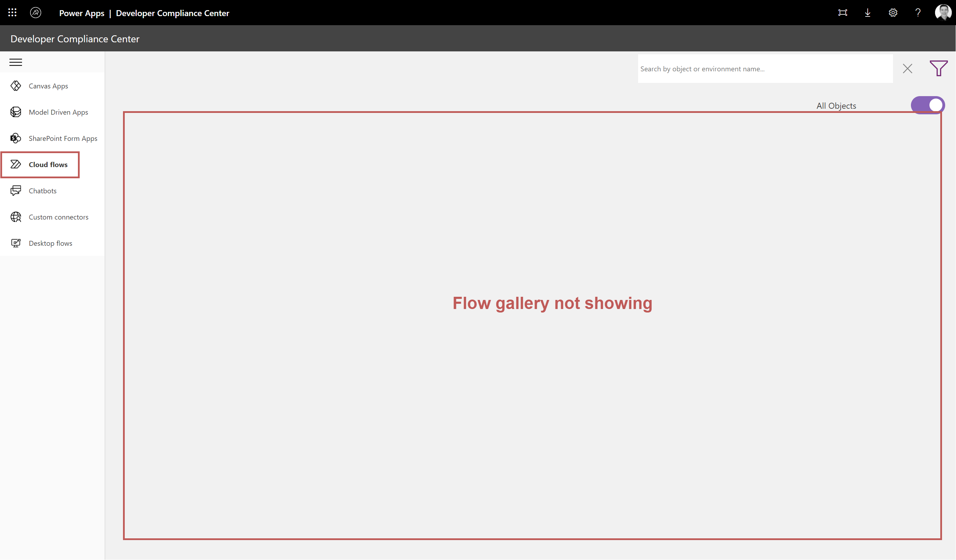Open your account profile picture

coord(943,13)
